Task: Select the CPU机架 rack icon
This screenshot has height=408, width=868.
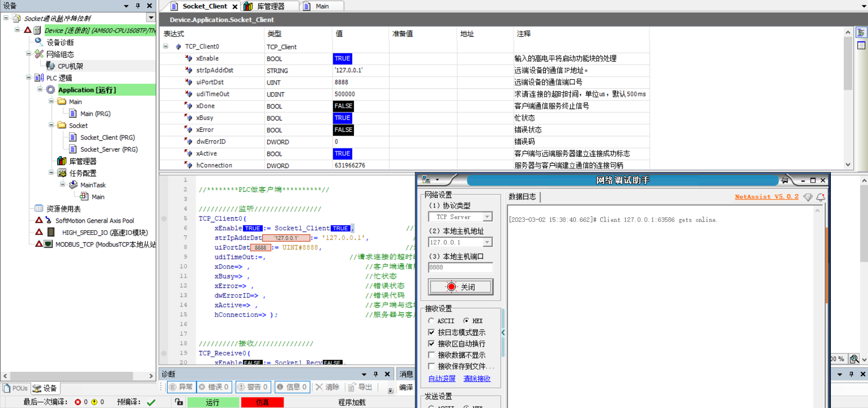Action: (50, 66)
